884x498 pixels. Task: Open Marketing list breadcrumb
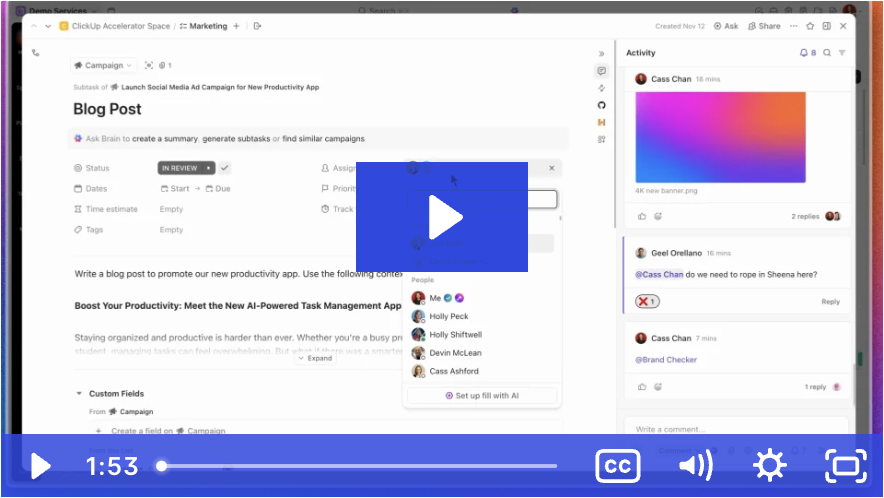(204, 26)
